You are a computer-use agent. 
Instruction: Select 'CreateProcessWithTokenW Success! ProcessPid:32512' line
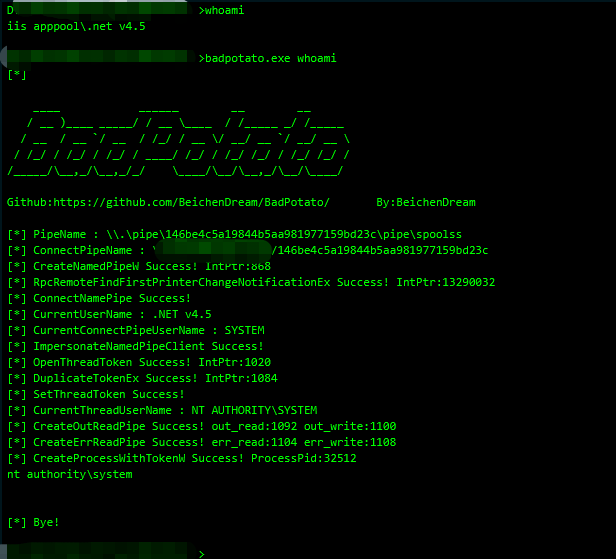182,458
